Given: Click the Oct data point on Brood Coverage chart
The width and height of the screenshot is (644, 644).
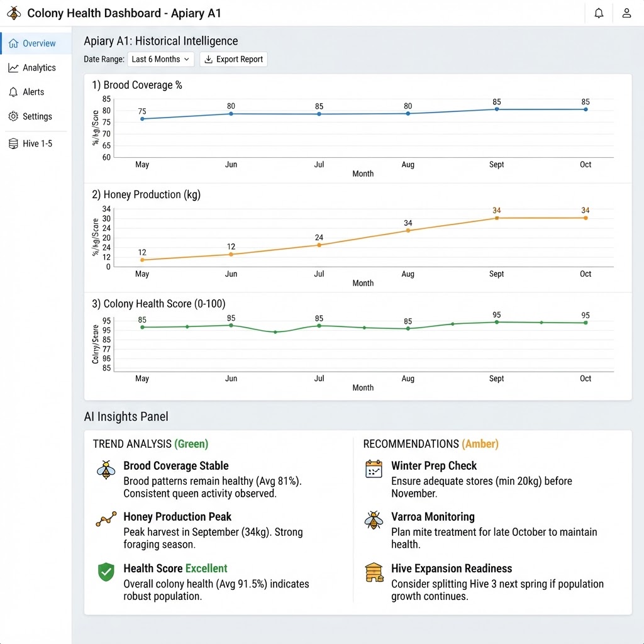Looking at the screenshot, I should tap(586, 109).
